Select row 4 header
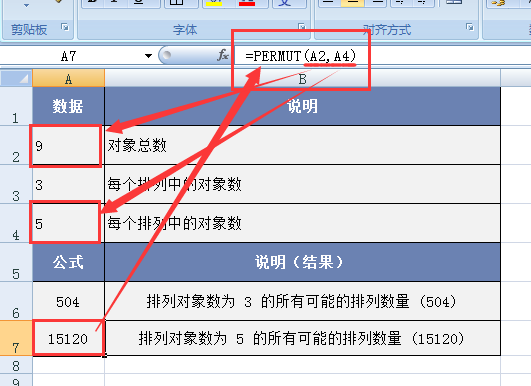Image resolution: width=531 pixels, height=386 pixels. pyautogui.click(x=16, y=223)
